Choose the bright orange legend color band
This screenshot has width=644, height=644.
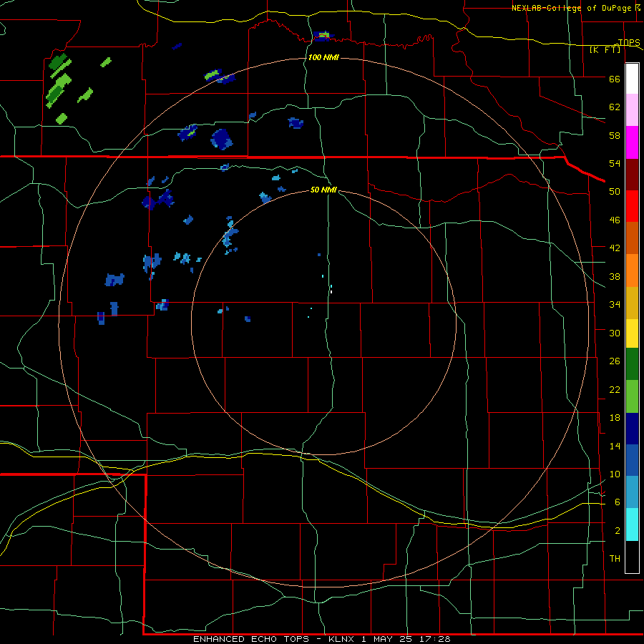(632, 270)
